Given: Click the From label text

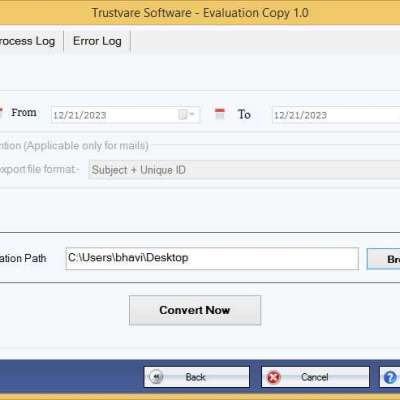Looking at the screenshot, I should [24, 113].
